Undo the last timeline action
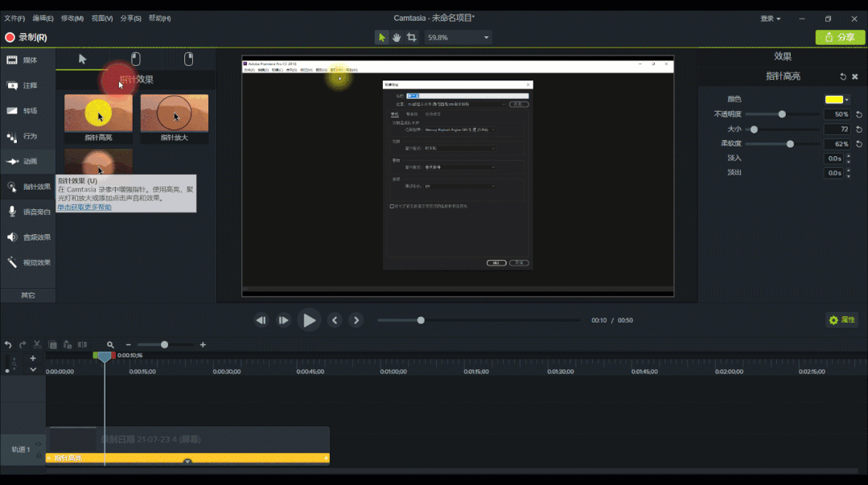Viewport: 868px width, 485px height. pos(8,345)
